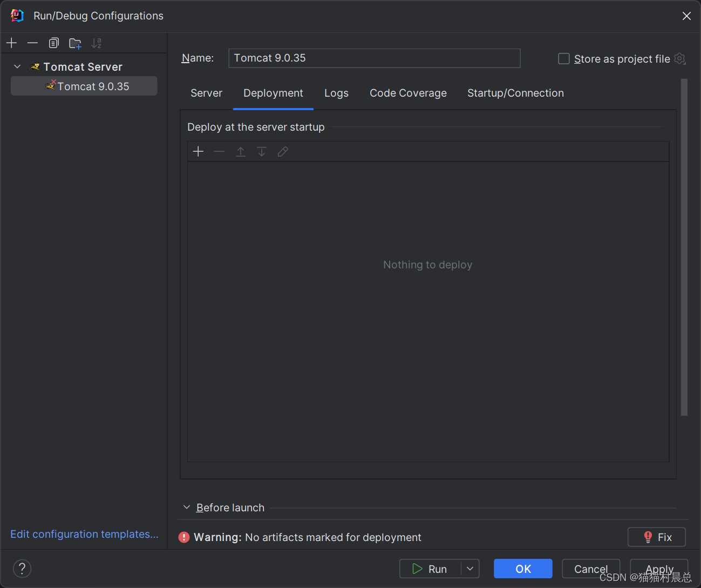The image size is (701, 588).
Task: Open the Logs tab
Action: pyautogui.click(x=336, y=93)
